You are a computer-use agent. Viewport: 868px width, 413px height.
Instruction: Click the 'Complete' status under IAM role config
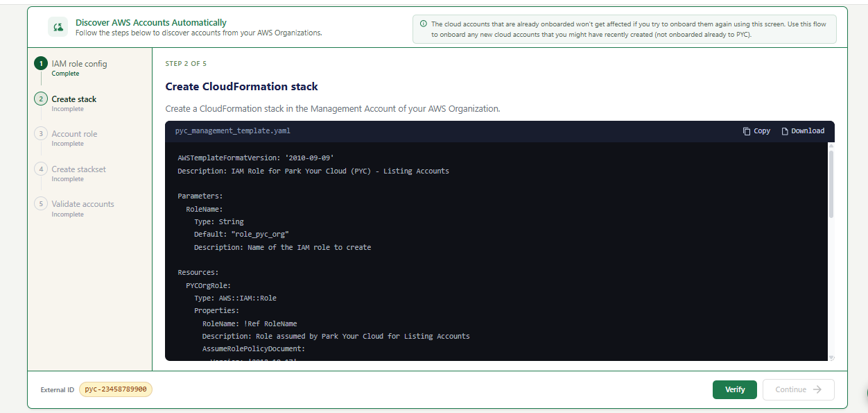click(65, 74)
